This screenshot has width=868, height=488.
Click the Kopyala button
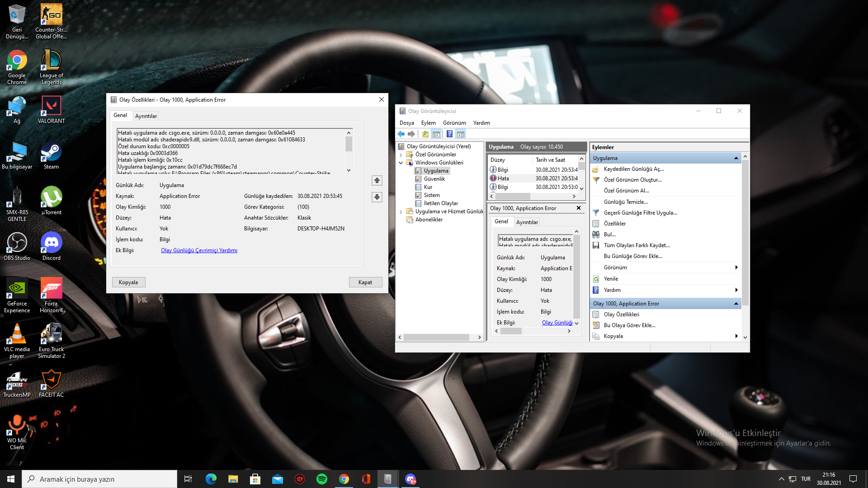[128, 282]
